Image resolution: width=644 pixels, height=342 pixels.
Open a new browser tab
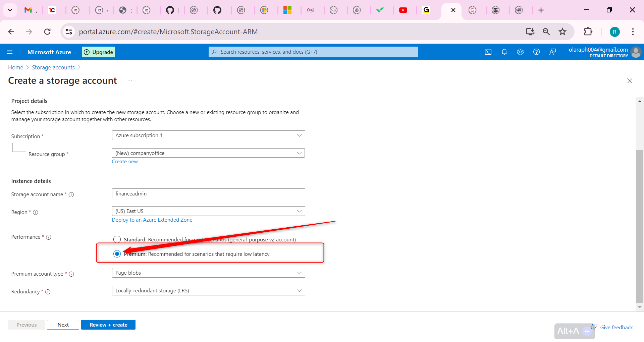coord(541,10)
